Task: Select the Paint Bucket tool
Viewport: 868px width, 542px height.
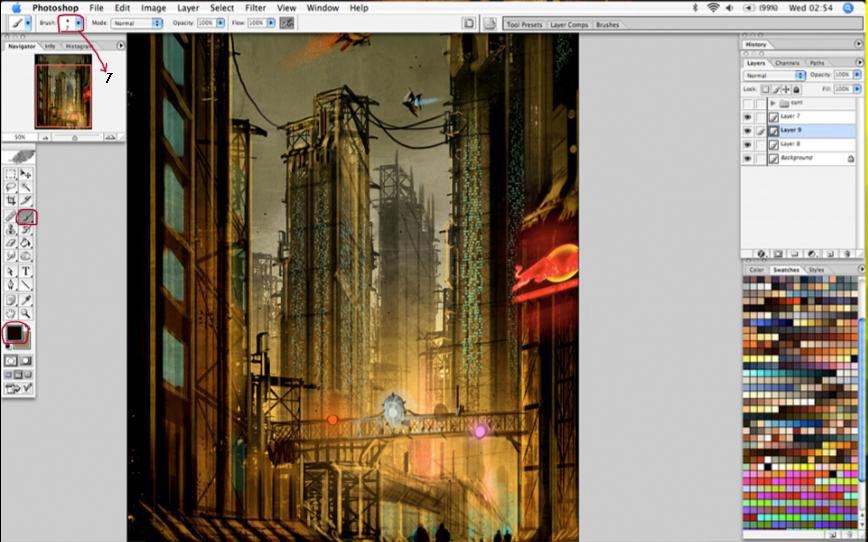Action: tap(26, 243)
